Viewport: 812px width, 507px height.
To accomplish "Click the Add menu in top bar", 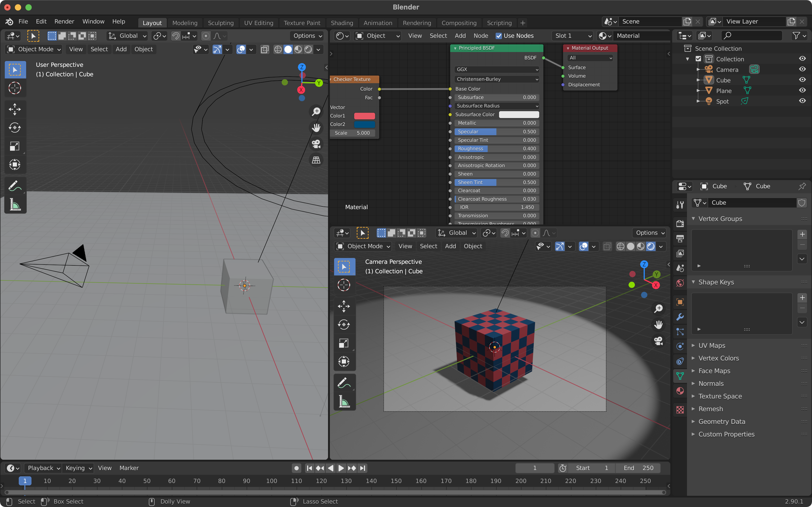I will click(x=121, y=49).
